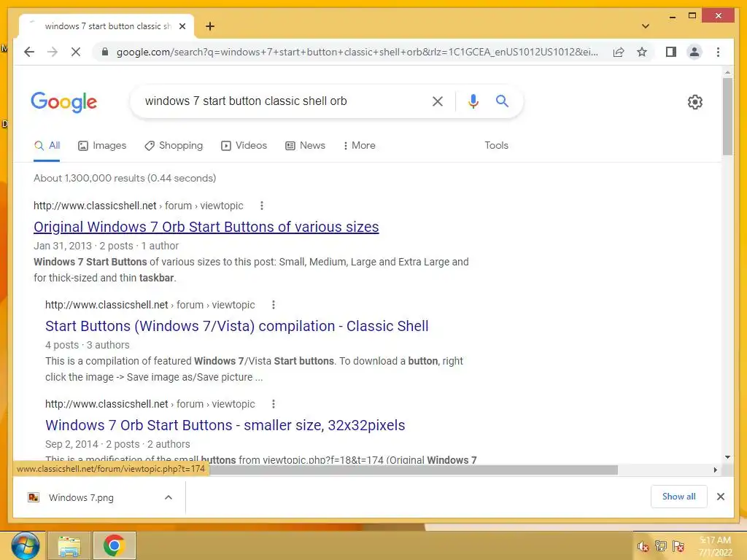The width and height of the screenshot is (747, 560).
Task: Click the taskbar clock and date
Action: pos(715,546)
